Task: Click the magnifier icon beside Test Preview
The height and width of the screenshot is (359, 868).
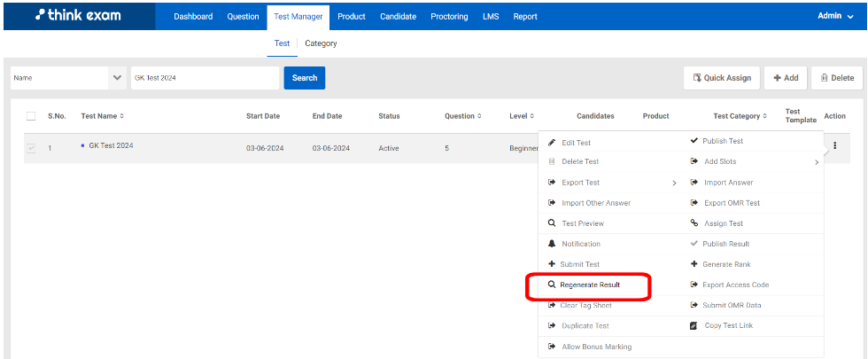Action: pyautogui.click(x=552, y=223)
